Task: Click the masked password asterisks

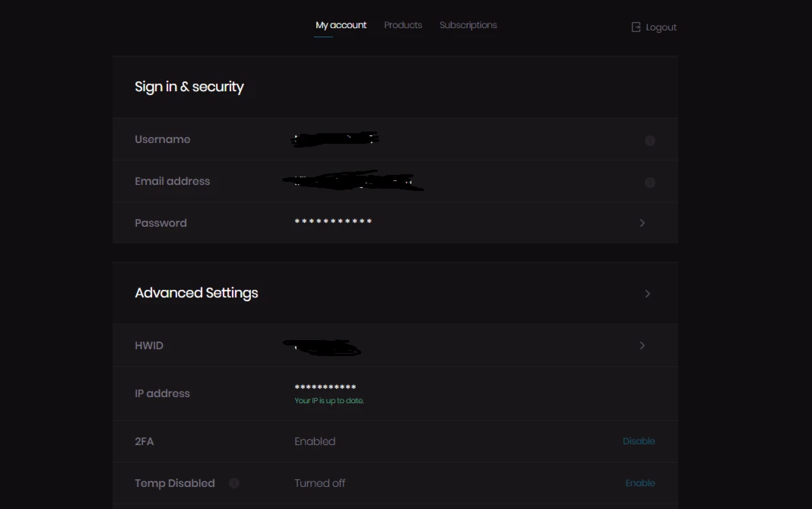Action: tap(333, 222)
